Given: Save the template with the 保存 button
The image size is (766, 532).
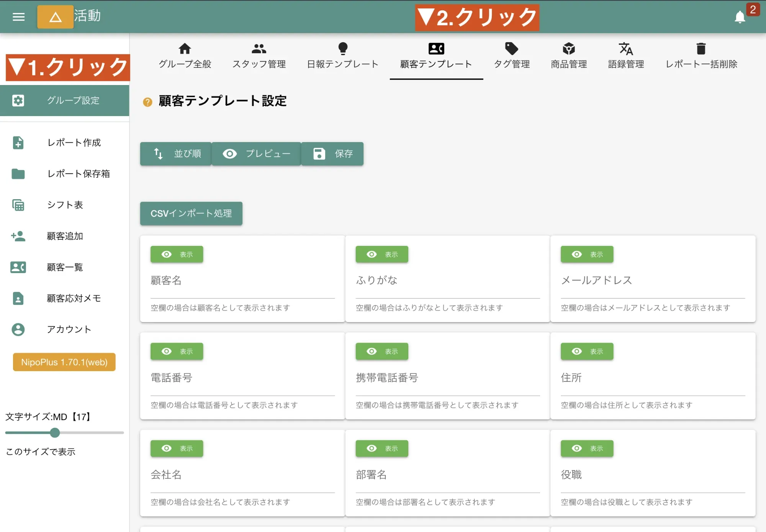Looking at the screenshot, I should pyautogui.click(x=332, y=154).
